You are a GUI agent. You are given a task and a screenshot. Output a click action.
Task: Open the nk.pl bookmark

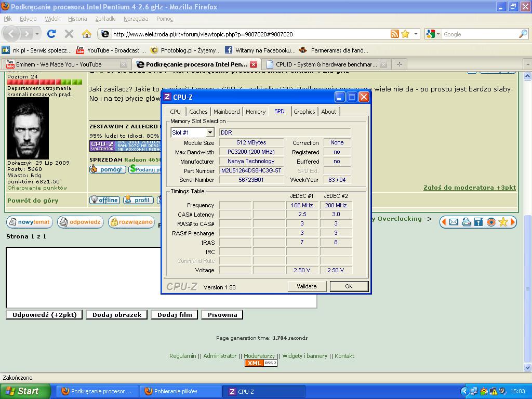[37, 50]
